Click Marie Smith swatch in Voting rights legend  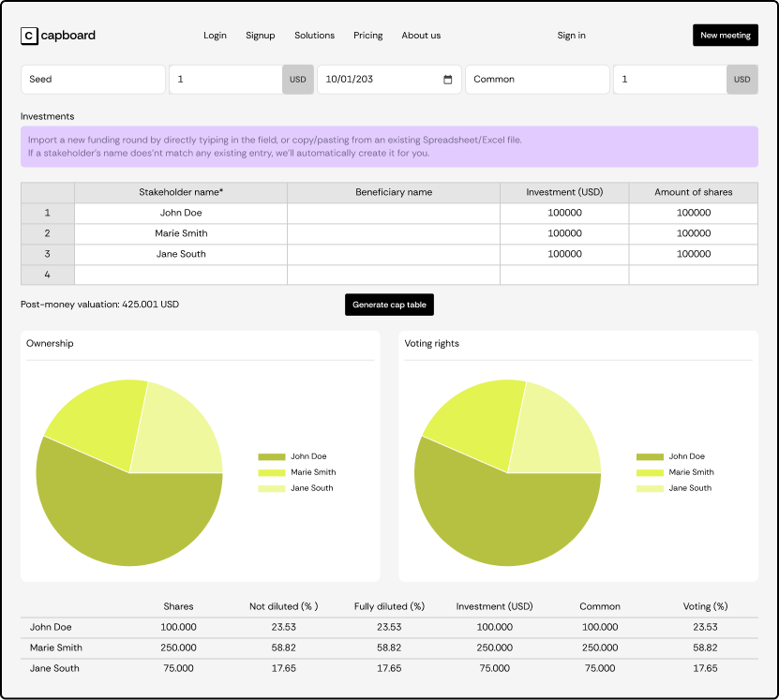[x=650, y=472]
